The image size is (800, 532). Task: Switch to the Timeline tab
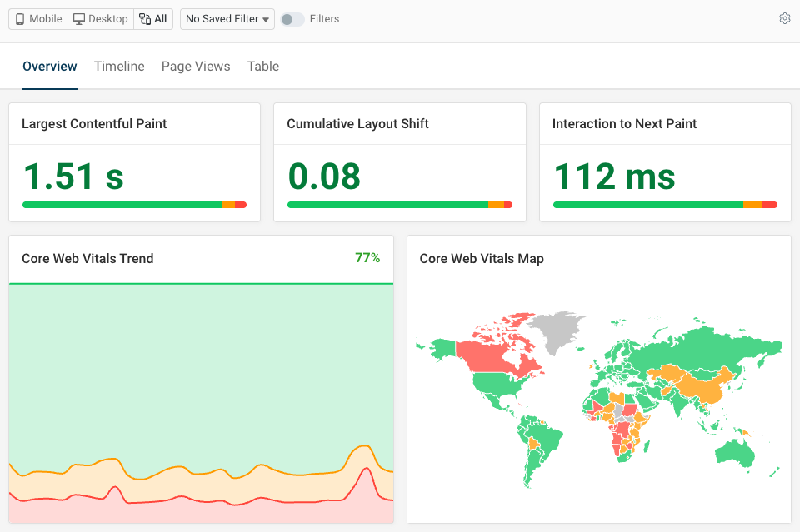119,66
